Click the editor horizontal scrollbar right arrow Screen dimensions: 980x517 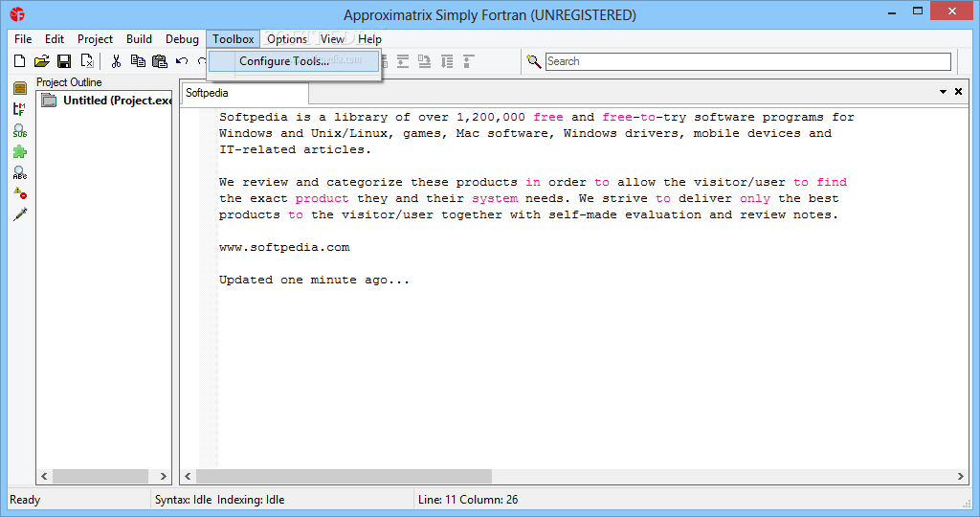pyautogui.click(x=961, y=477)
